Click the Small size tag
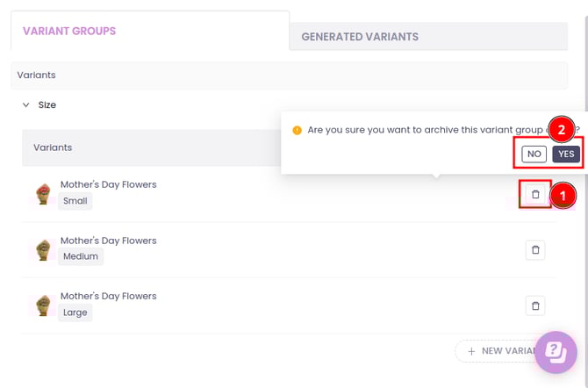This screenshot has width=588, height=388. point(75,201)
